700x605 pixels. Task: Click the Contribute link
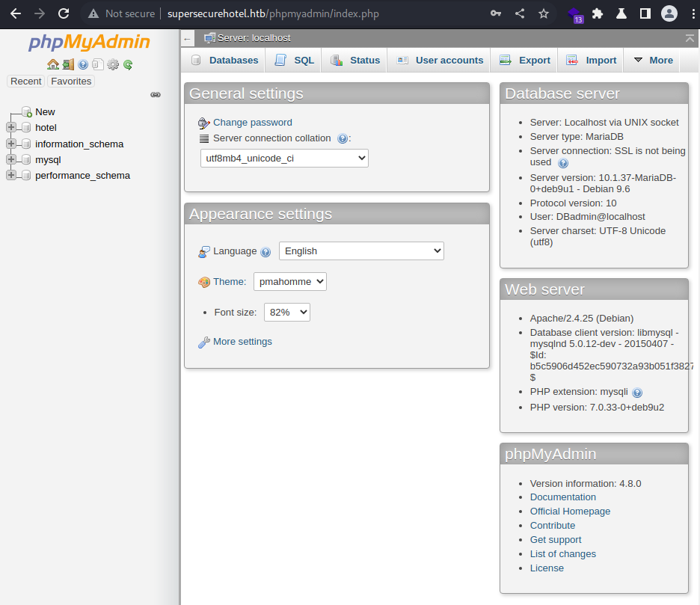tap(552, 526)
